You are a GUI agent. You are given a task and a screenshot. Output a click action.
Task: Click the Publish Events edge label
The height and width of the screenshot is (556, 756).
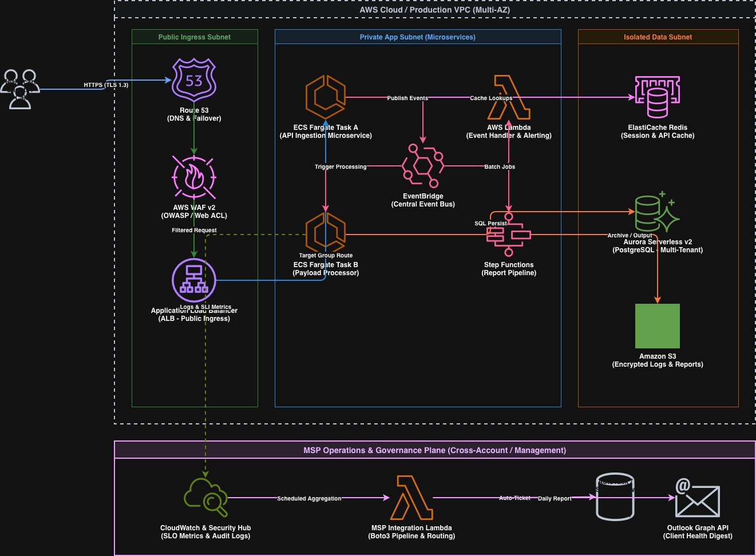(407, 98)
